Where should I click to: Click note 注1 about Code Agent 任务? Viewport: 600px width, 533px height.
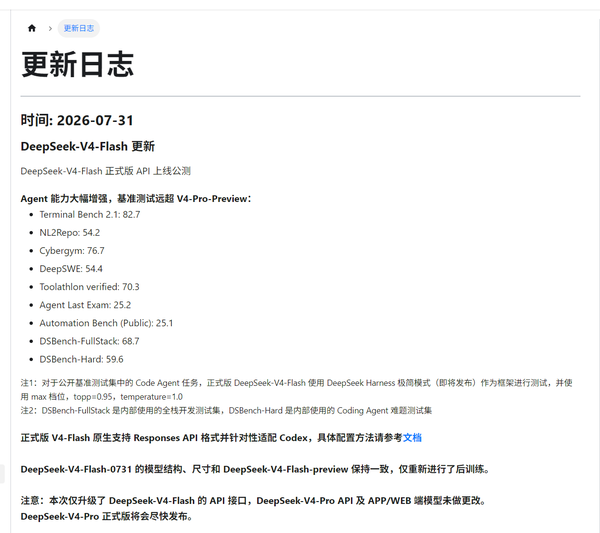coord(297,383)
